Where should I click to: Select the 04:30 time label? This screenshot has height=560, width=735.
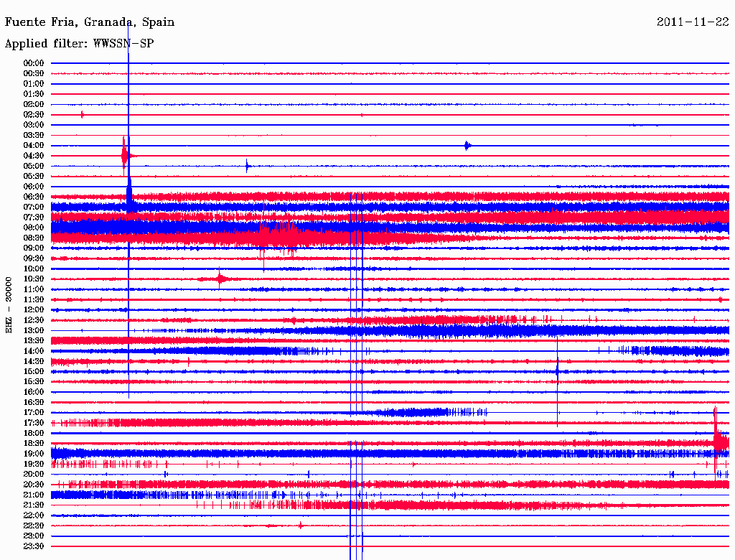(34, 156)
